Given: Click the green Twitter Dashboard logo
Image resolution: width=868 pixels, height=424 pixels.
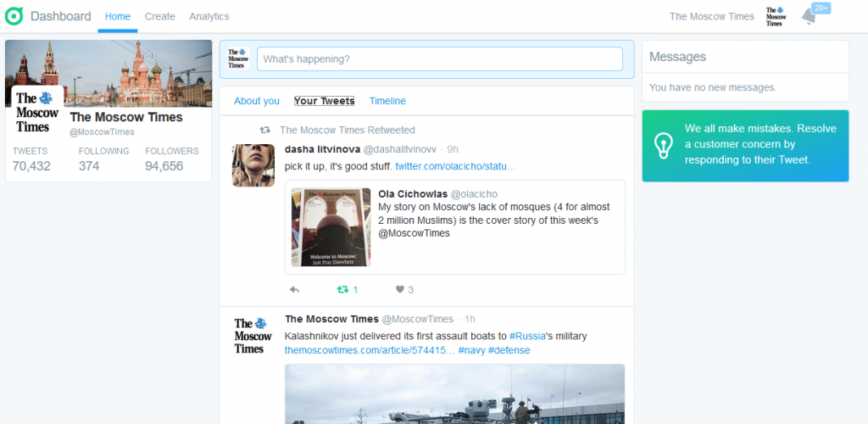Looking at the screenshot, I should tap(14, 16).
